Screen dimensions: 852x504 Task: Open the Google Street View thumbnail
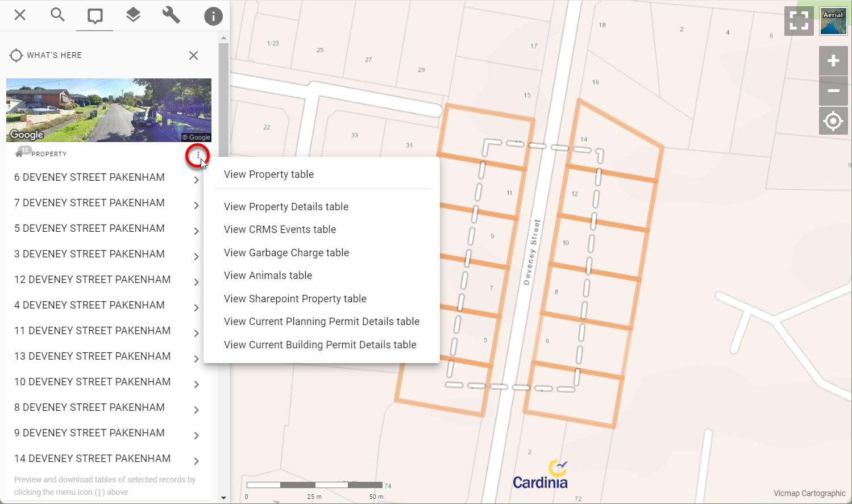coord(109,110)
